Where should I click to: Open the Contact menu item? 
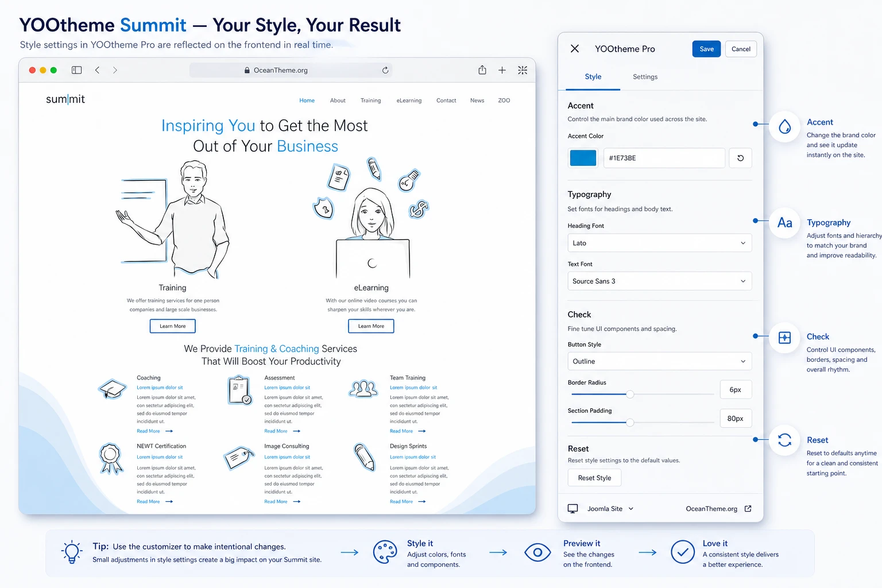446,100
